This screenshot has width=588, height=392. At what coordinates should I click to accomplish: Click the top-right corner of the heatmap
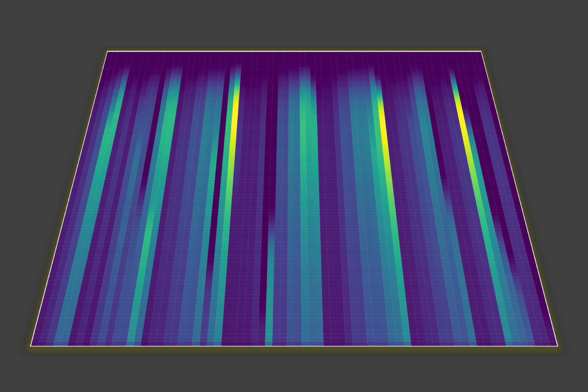point(481,52)
